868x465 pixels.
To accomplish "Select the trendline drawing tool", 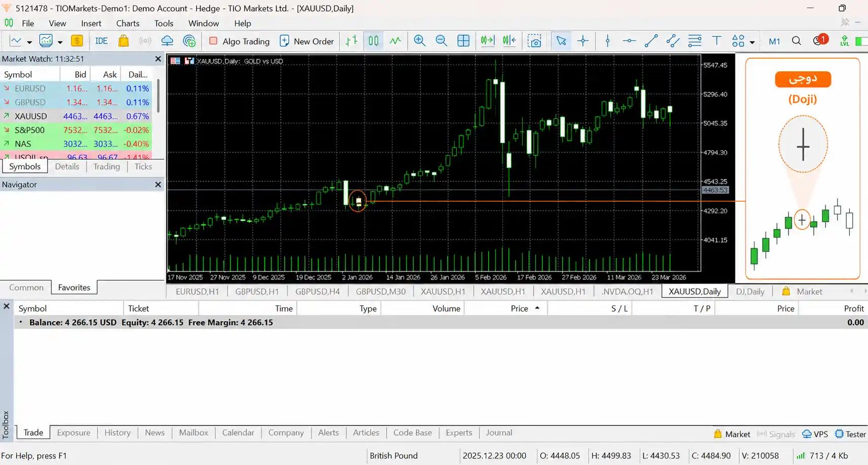I will 651,41.
